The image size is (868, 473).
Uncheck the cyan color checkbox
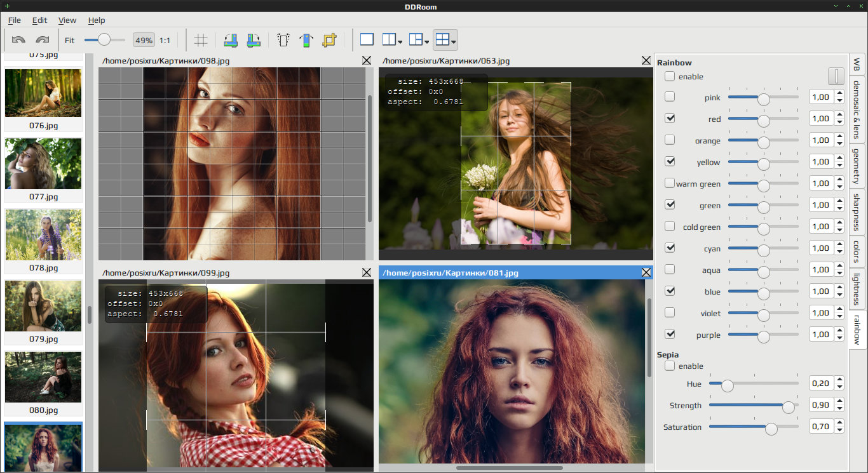(670, 248)
